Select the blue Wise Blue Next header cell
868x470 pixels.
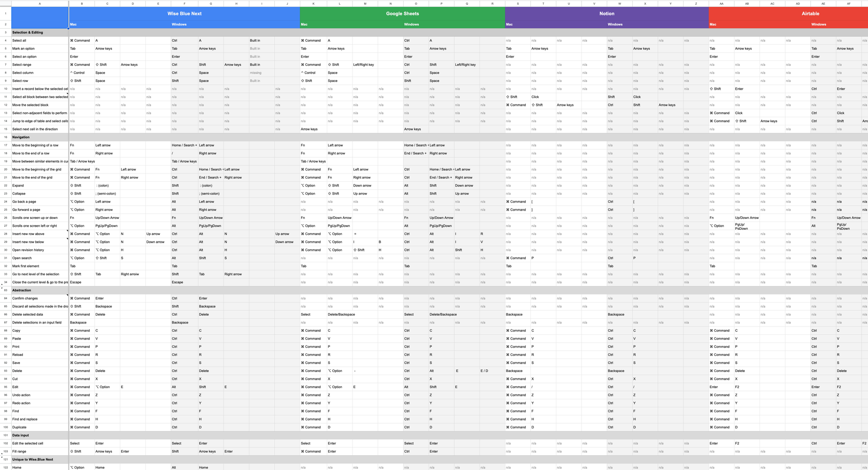(184, 13)
